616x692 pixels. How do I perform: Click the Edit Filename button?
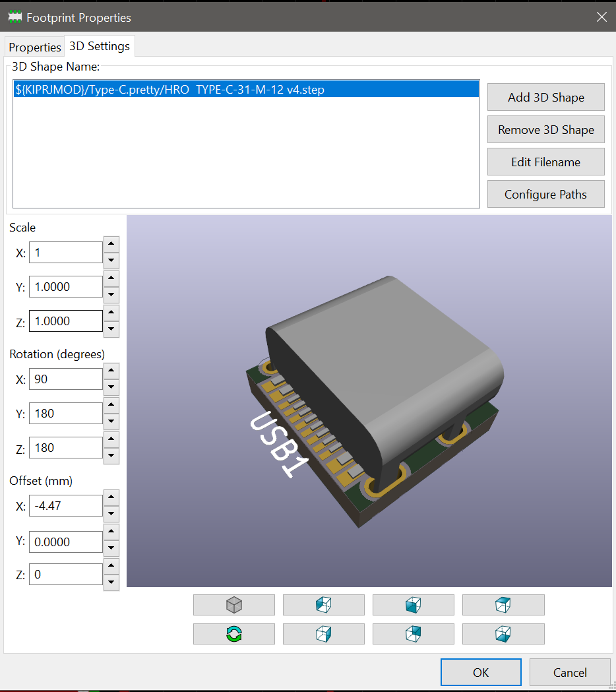545,162
